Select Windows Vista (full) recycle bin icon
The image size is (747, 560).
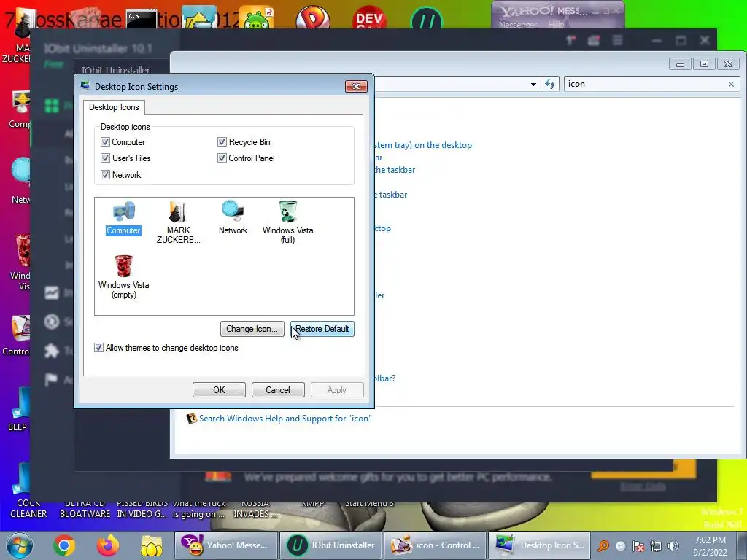point(287,222)
